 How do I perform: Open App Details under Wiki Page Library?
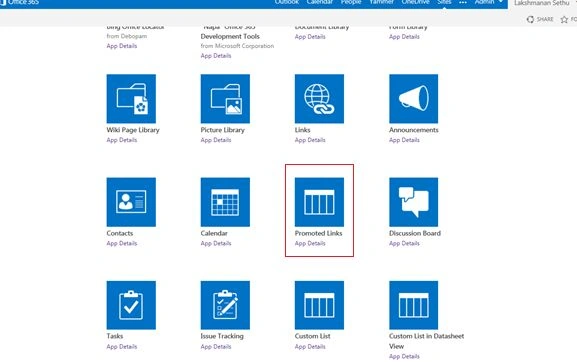pyautogui.click(x=122, y=140)
